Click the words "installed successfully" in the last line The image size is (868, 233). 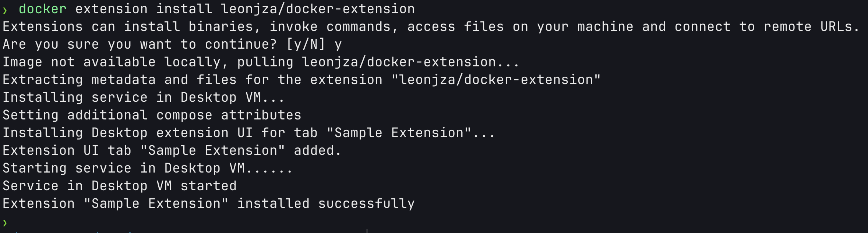(x=326, y=204)
